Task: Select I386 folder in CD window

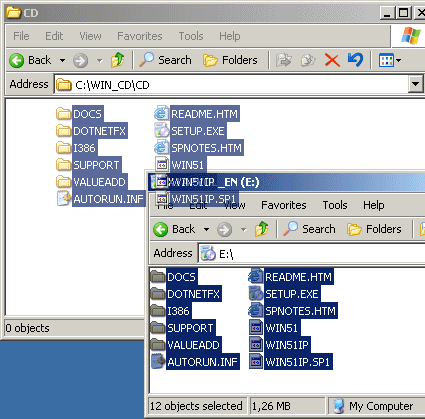Action: (76, 148)
